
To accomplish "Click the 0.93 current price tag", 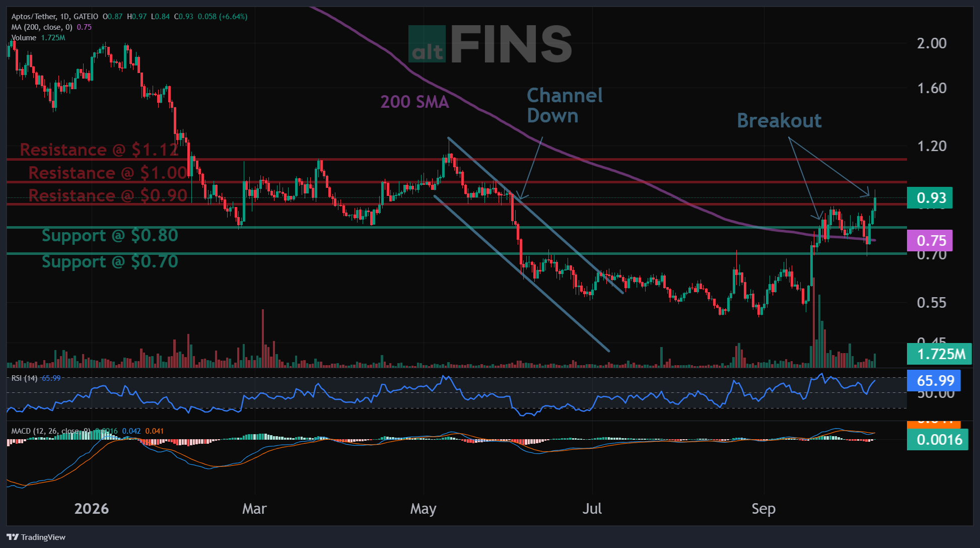I will [930, 198].
